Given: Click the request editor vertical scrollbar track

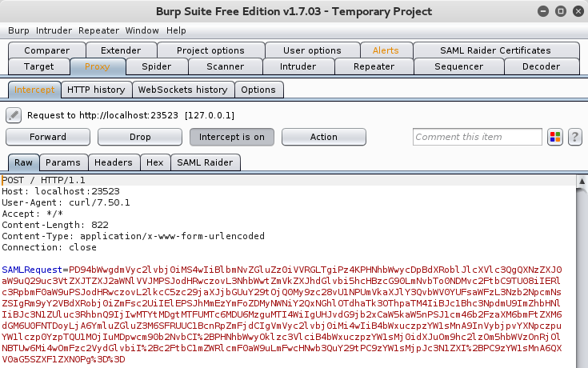Looking at the screenshot, I should click(582, 278).
